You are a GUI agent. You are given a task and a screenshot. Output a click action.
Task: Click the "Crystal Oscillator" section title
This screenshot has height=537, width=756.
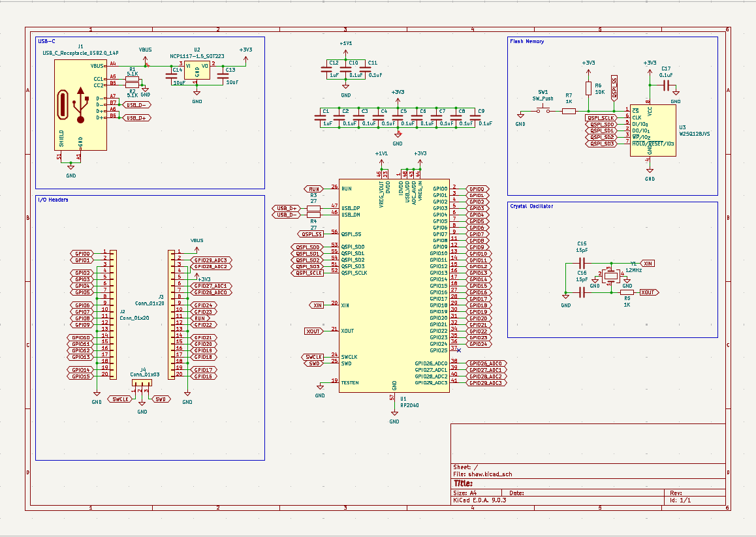tap(531, 206)
